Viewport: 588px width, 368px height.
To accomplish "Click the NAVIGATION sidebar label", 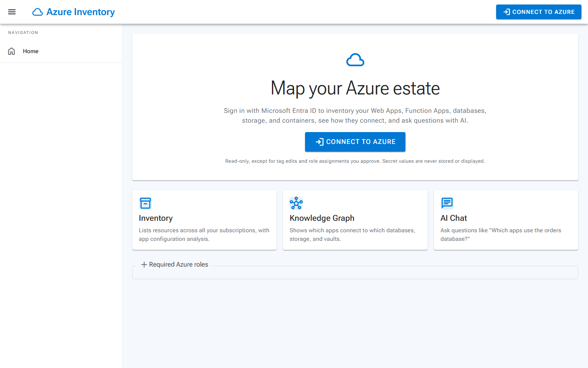I will coord(23,33).
